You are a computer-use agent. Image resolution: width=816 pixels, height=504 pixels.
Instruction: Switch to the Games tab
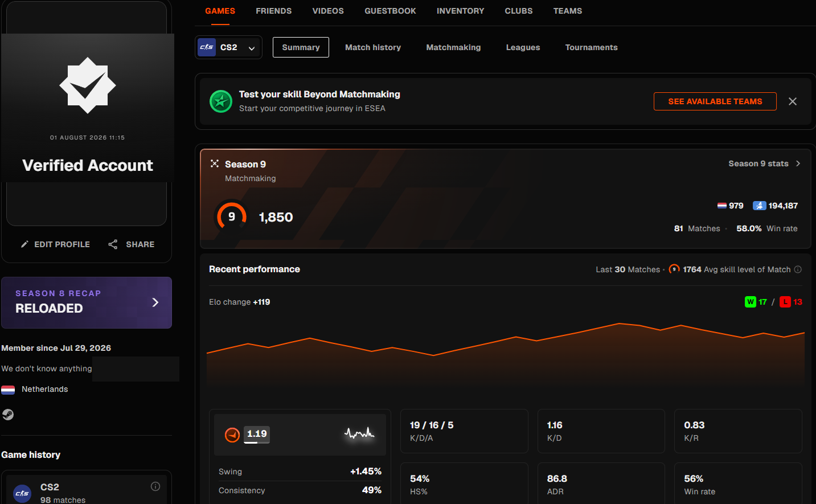pyautogui.click(x=220, y=11)
